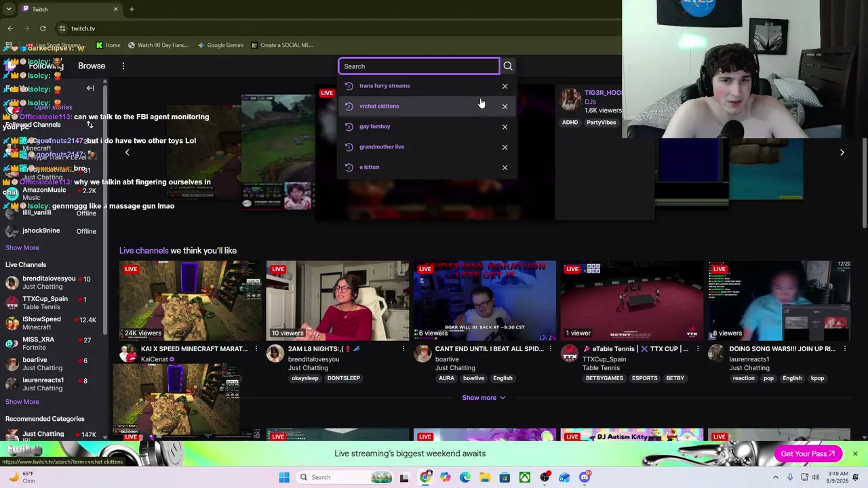Remove 'e kitten' from search history
The height and width of the screenshot is (488, 868).
click(505, 167)
